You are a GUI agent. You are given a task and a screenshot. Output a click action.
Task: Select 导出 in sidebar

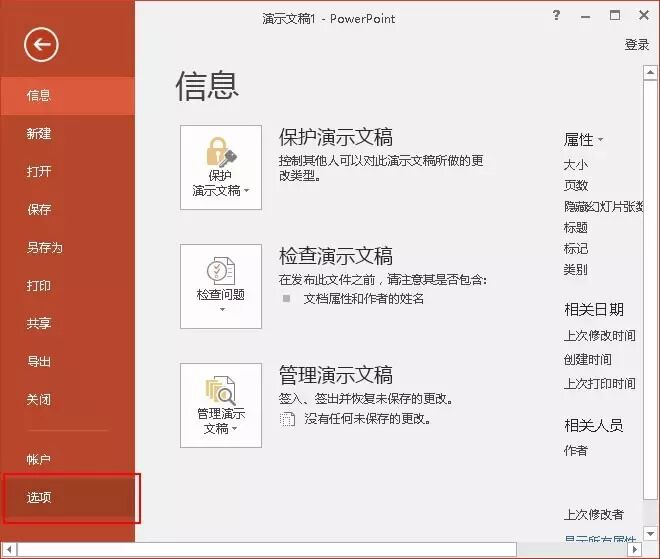click(x=67, y=361)
